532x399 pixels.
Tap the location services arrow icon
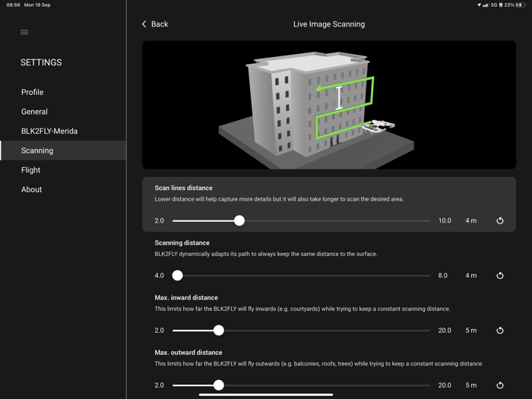pyautogui.click(x=479, y=5)
